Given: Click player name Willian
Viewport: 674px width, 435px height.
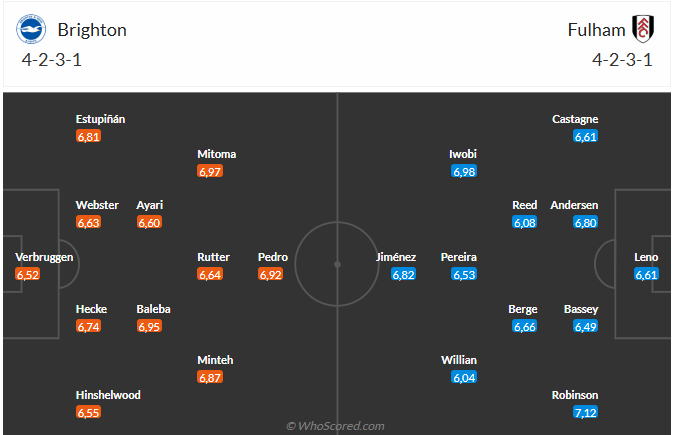Looking at the screenshot, I should [x=459, y=360].
